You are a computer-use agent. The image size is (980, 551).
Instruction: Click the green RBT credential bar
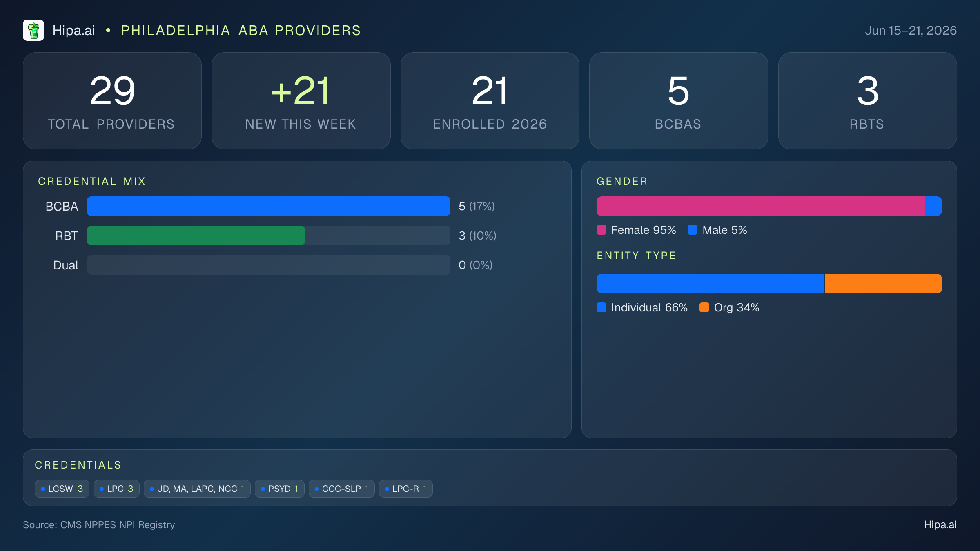[x=196, y=236]
